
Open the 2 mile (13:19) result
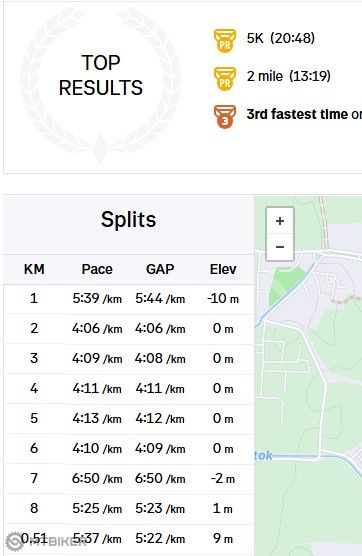click(x=289, y=76)
